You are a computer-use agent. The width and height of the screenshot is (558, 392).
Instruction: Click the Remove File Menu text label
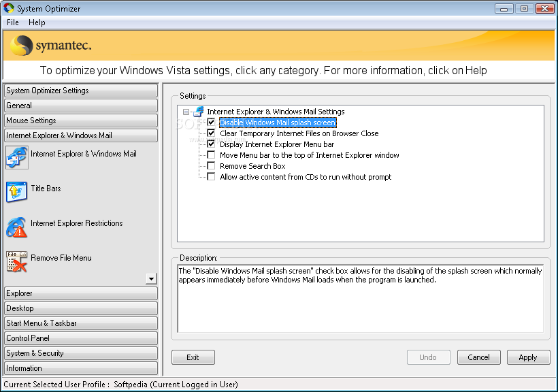tap(61, 258)
